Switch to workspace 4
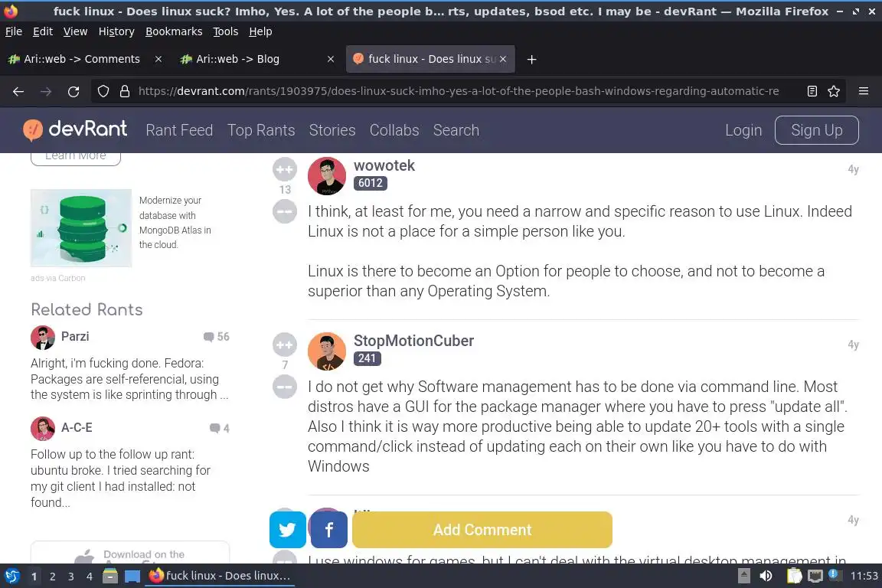This screenshot has width=882, height=588. pos(89,577)
